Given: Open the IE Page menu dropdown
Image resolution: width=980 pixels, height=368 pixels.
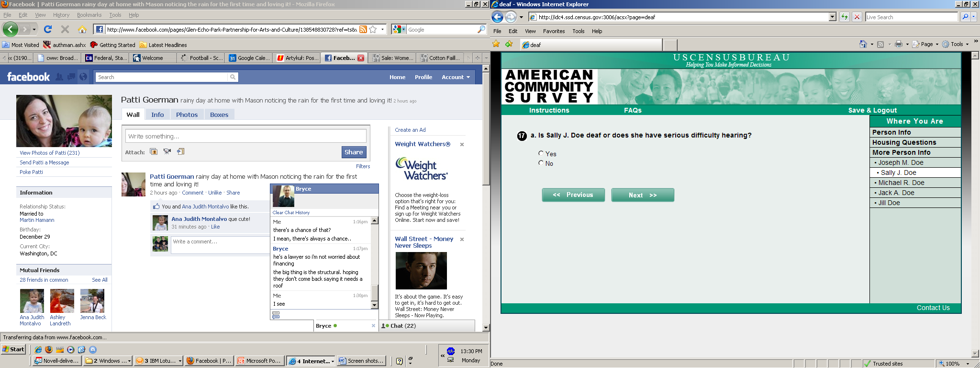Looking at the screenshot, I should pyautogui.click(x=937, y=44).
